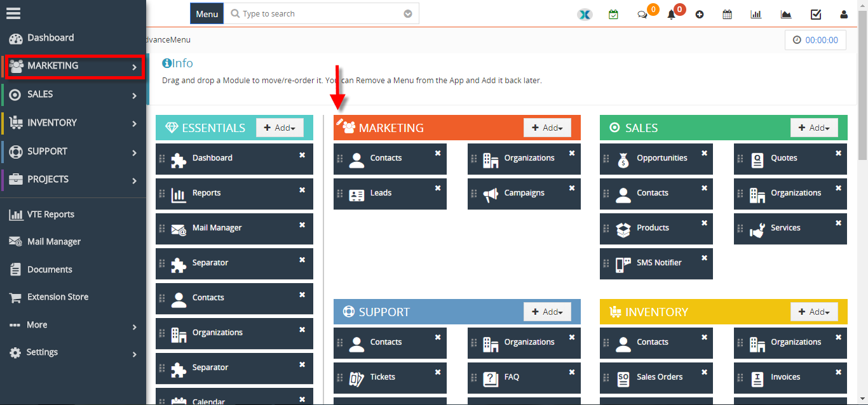Open the notifications bell icon
Viewport: 868px width, 405px height.
click(x=671, y=15)
